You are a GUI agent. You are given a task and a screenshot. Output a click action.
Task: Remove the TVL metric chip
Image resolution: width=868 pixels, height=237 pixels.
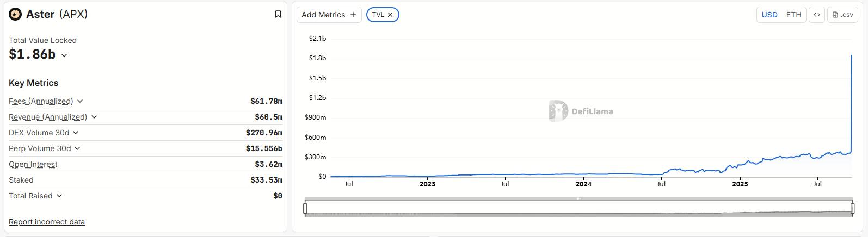[x=390, y=15]
